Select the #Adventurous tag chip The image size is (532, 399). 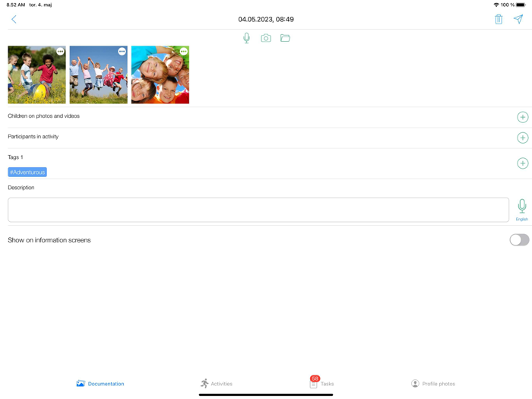(27, 173)
